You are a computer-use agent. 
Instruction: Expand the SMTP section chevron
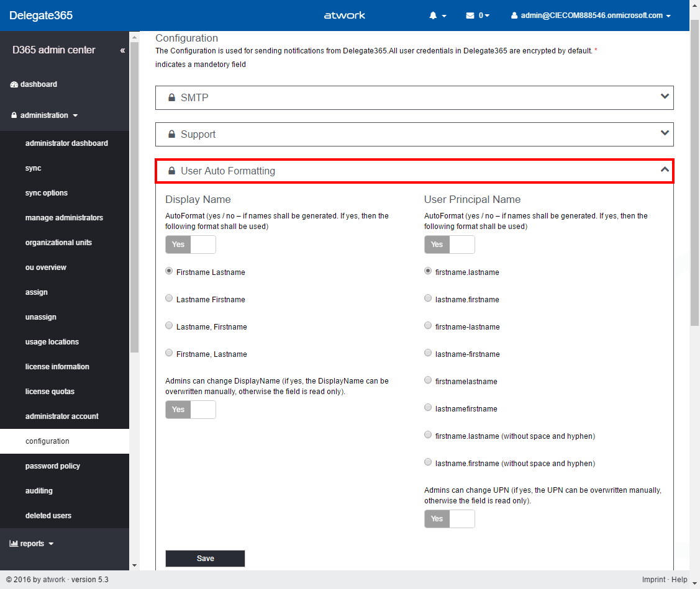point(665,97)
